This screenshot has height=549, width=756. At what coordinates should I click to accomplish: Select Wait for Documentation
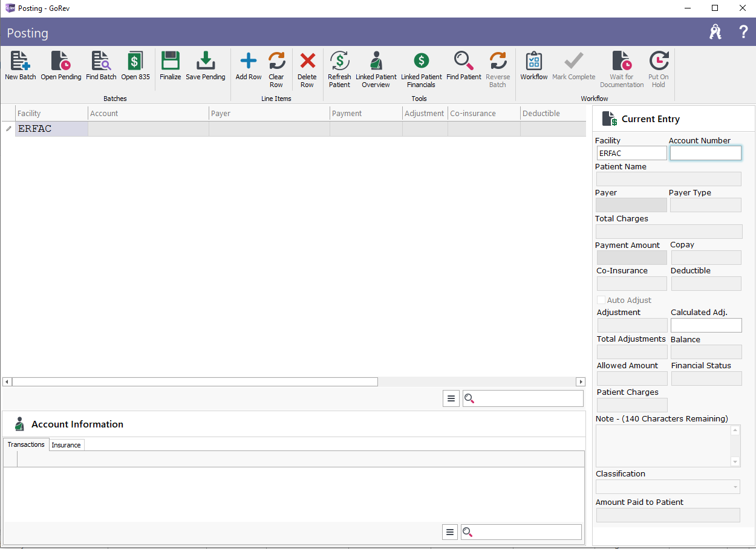click(x=622, y=70)
